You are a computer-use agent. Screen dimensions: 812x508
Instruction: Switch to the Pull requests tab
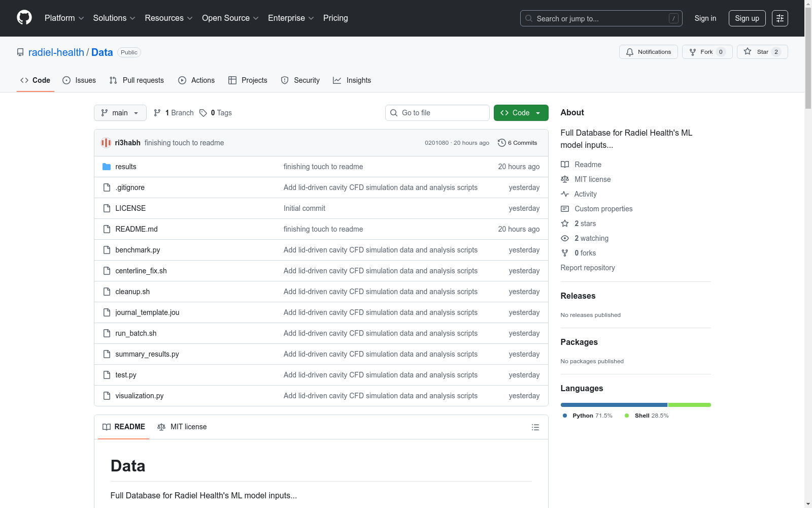click(137, 80)
